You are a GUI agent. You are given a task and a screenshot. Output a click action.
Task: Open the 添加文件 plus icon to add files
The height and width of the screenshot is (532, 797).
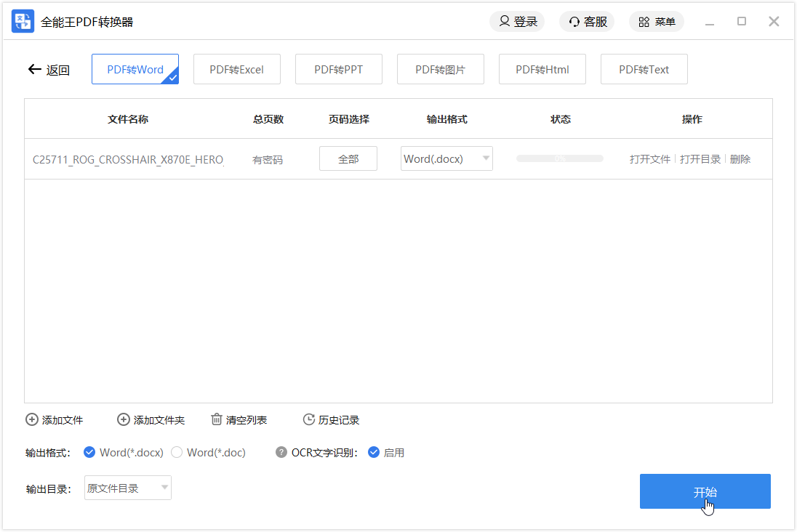[32, 419]
